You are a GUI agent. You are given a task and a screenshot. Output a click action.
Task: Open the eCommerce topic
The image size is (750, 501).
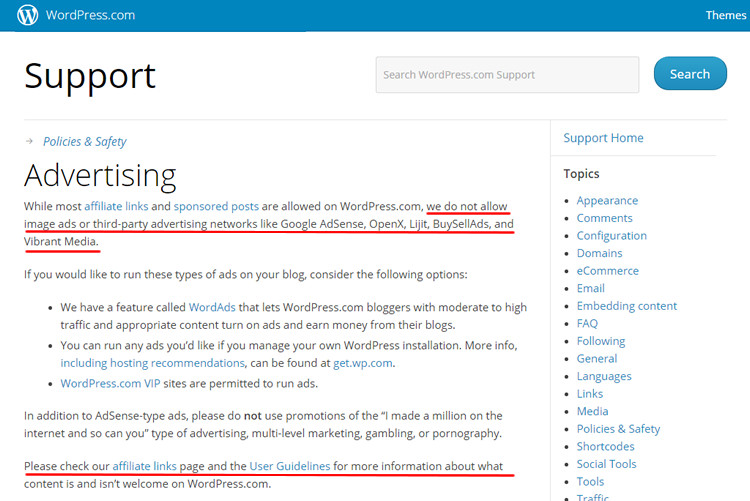pos(607,271)
